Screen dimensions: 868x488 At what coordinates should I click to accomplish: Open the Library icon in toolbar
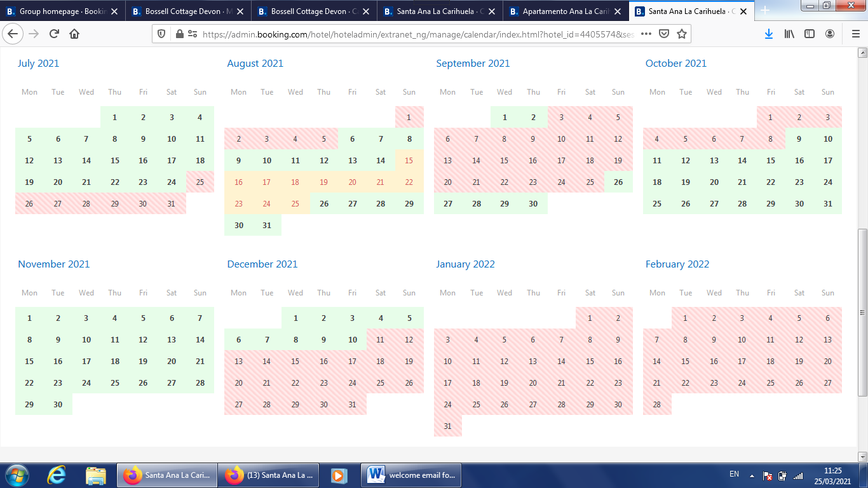(789, 34)
